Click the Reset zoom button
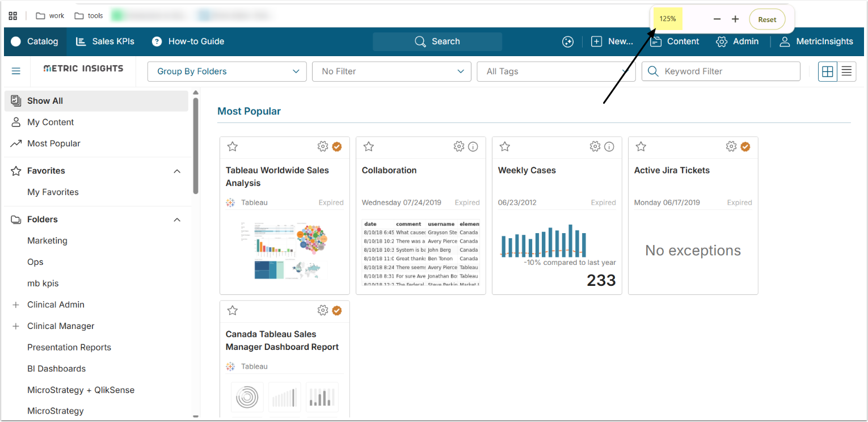This screenshot has width=868, height=422. coord(767,19)
